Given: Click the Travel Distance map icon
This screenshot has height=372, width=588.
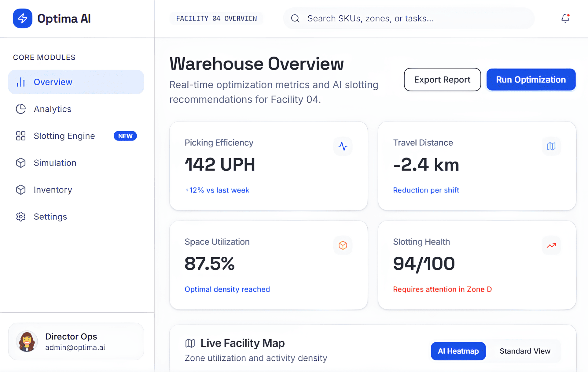Looking at the screenshot, I should pyautogui.click(x=551, y=146).
